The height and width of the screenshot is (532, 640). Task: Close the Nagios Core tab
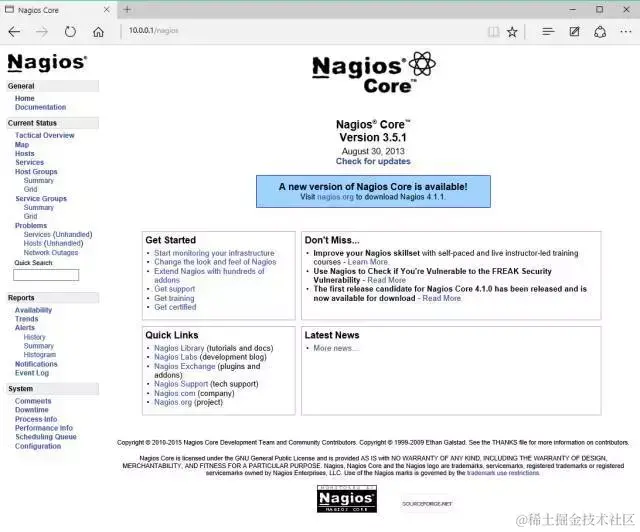[x=107, y=9]
